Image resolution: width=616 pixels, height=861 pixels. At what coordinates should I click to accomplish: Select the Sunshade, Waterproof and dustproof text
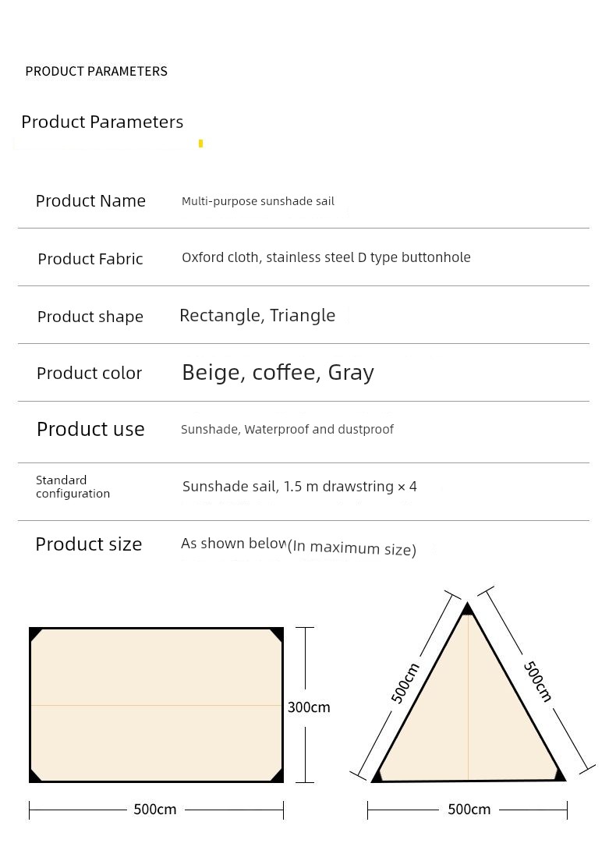pos(287,430)
